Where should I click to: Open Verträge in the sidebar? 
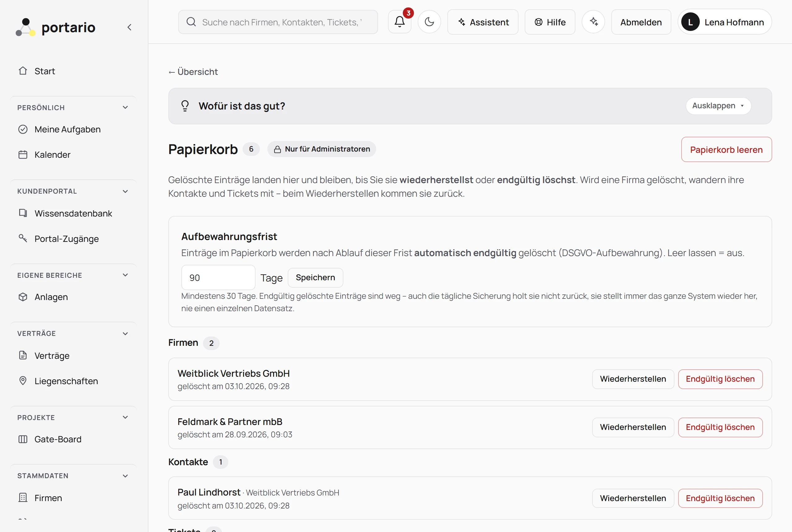[x=73, y=356]
